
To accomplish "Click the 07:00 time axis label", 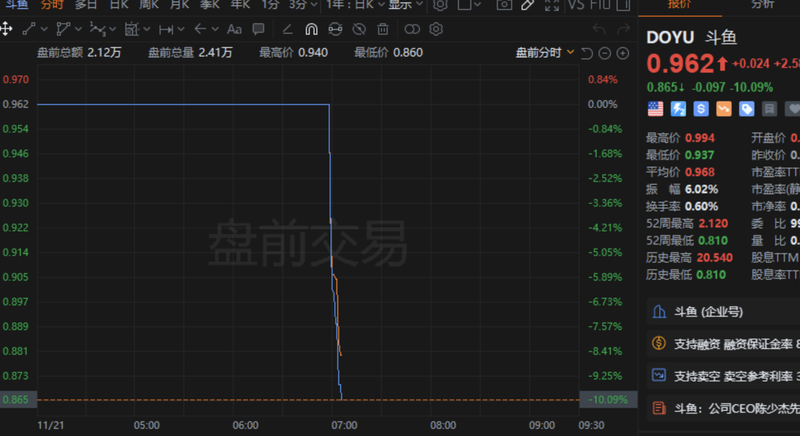I will point(344,425).
